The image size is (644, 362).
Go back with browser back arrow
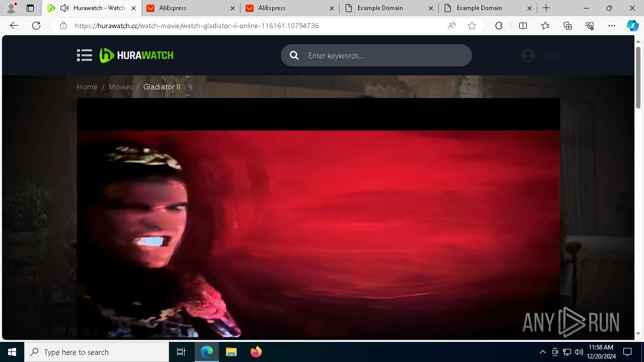click(x=14, y=26)
